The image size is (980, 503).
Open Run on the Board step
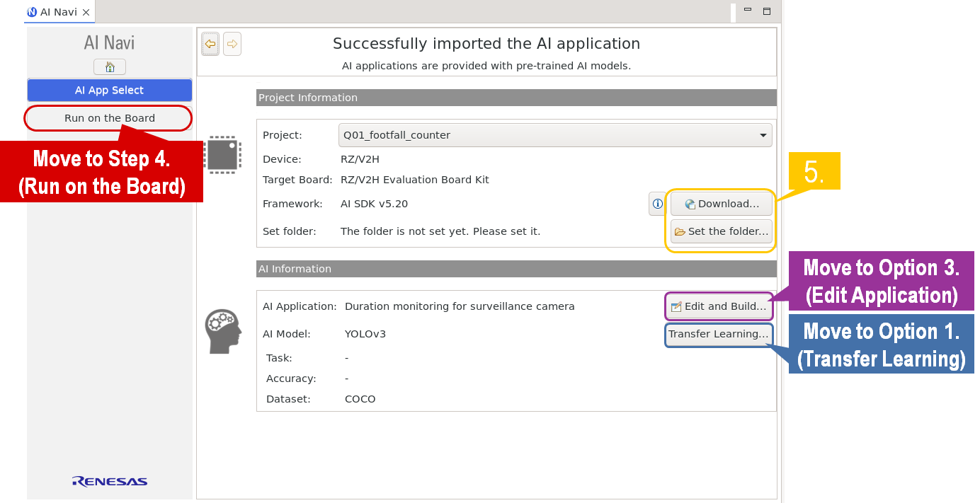pos(109,118)
